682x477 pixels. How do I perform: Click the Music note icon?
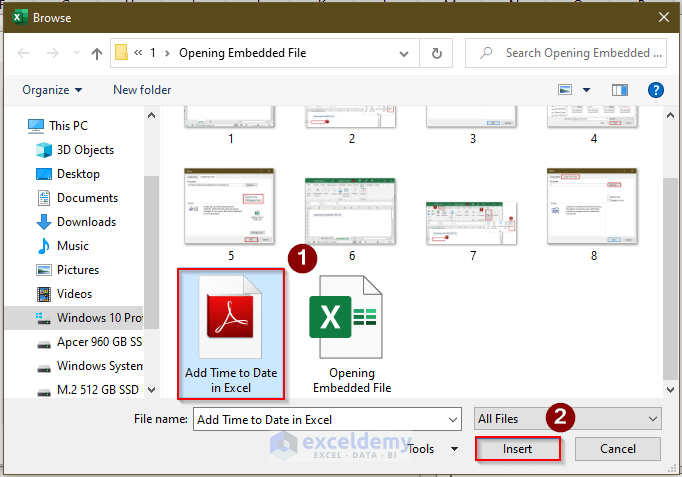(x=43, y=246)
